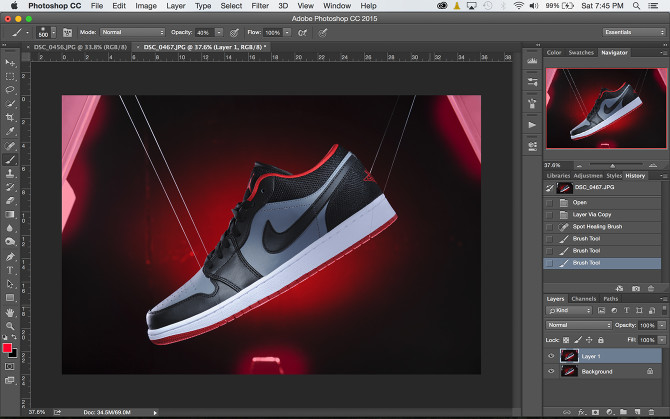The height and width of the screenshot is (419, 670).
Task: Select the Horizontal Type tool
Action: [10, 270]
